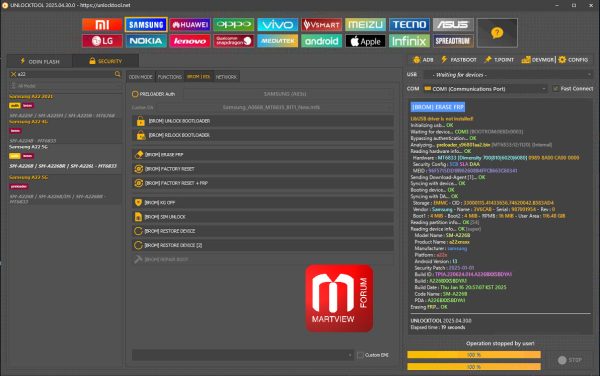This screenshot has height=376, width=600.
Task: Switch to the ODIN FLASH tab
Action: point(40,61)
